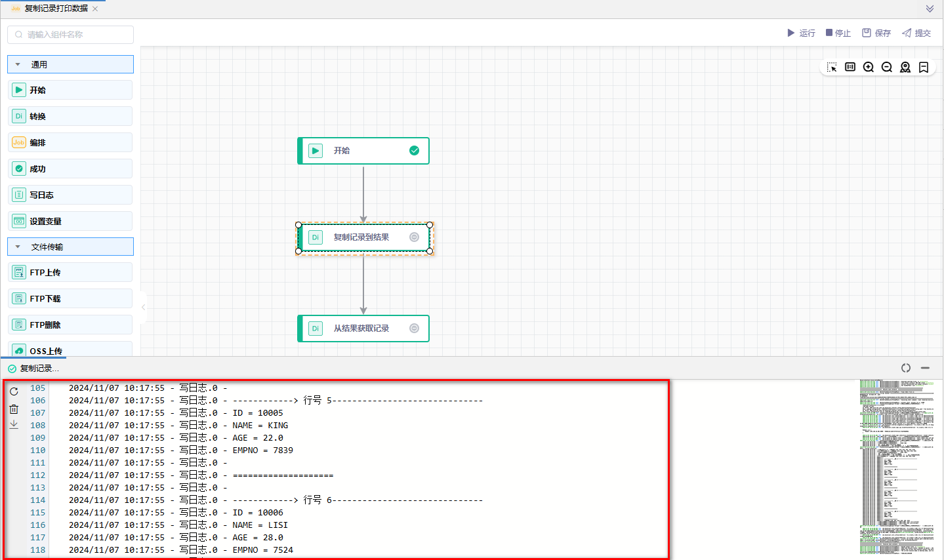Collapse the 文件传输 component group
This screenshot has width=944, height=560.
pyautogui.click(x=18, y=247)
